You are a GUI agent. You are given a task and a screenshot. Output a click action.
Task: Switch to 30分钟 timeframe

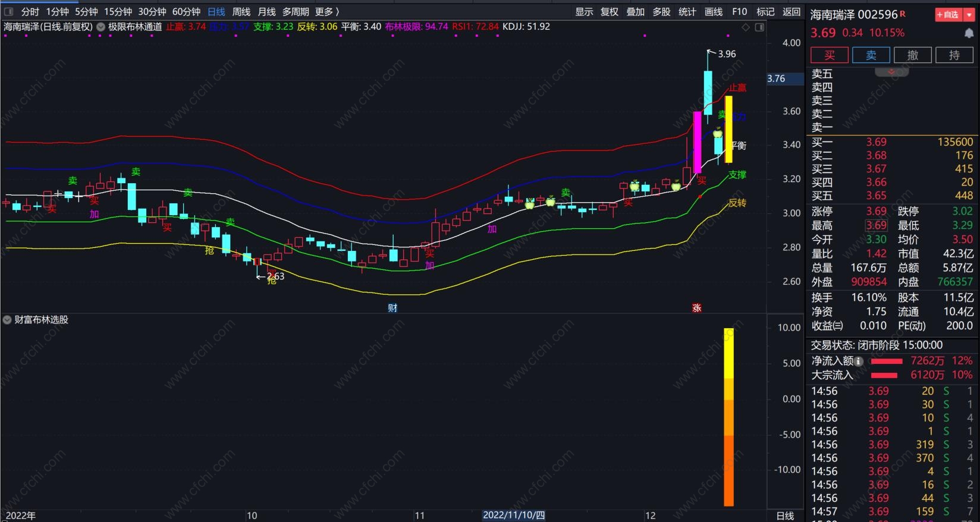[152, 11]
